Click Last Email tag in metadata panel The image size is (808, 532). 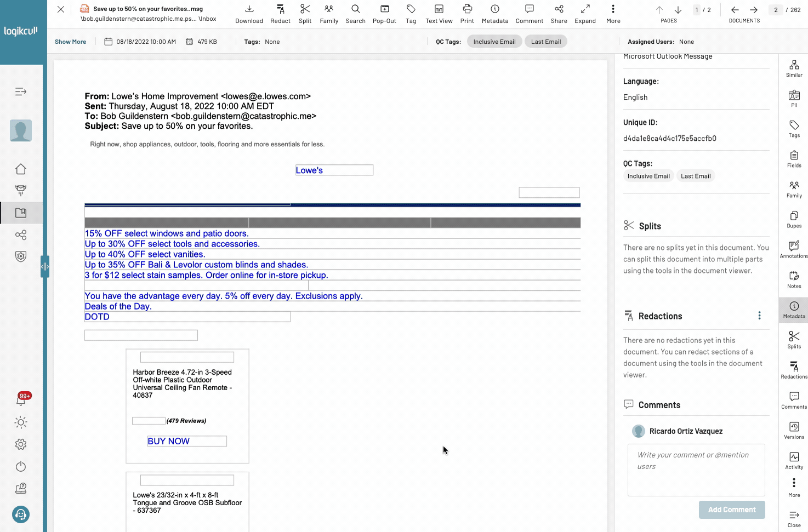tap(696, 176)
